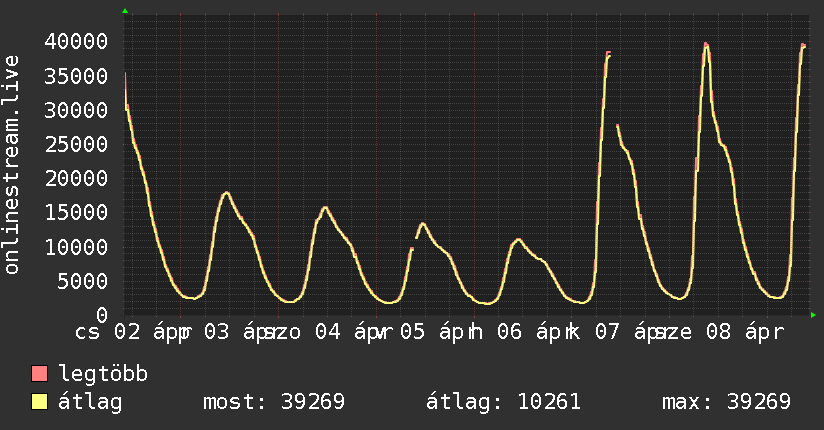Click the legtöbb legend label
The width and height of the screenshot is (824, 430).
click(x=103, y=373)
